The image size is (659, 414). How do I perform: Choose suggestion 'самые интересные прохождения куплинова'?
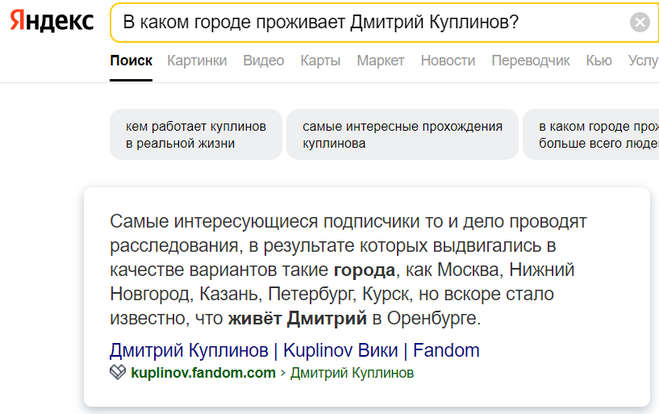click(x=402, y=134)
